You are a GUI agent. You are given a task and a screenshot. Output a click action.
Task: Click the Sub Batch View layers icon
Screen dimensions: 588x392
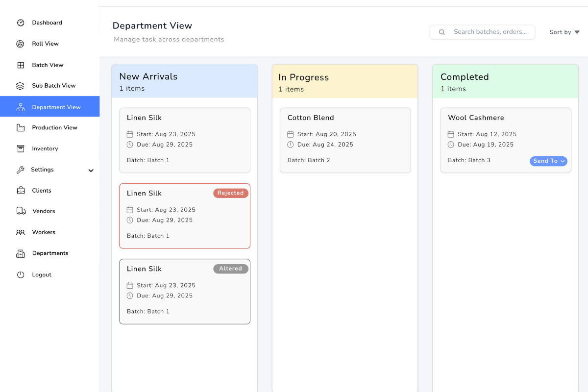(x=20, y=86)
